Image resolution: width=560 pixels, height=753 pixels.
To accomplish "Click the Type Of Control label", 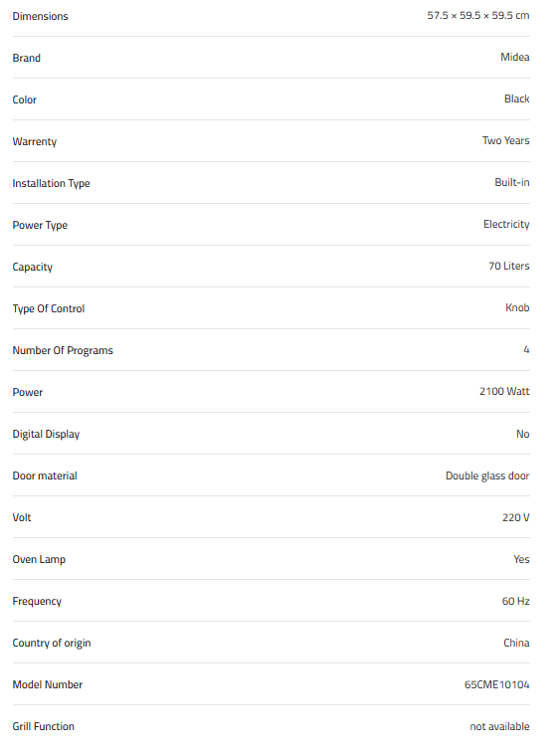I will (x=49, y=308).
